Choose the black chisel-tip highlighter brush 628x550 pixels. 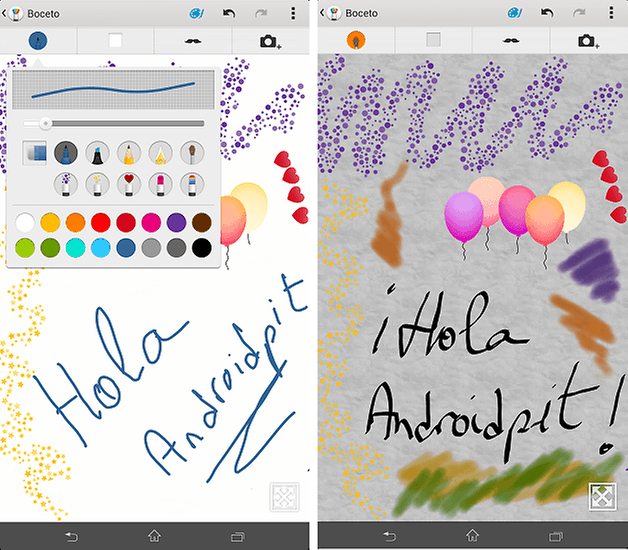[x=97, y=153]
